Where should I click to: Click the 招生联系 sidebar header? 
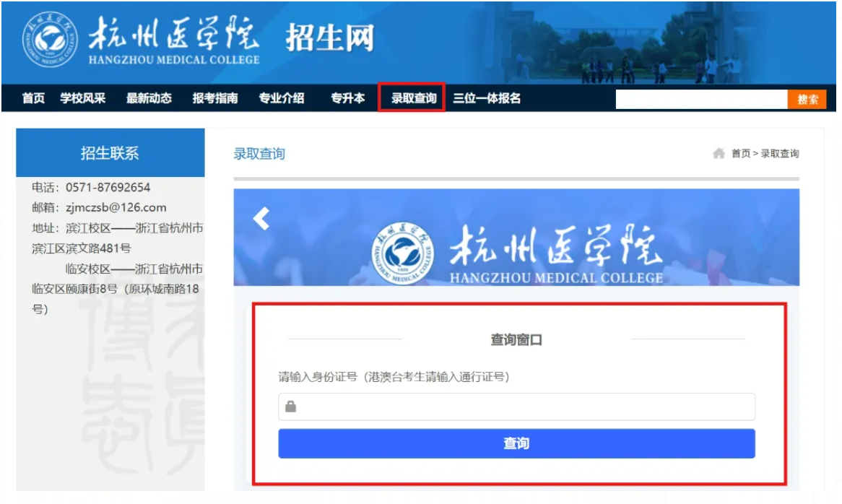pos(110,153)
